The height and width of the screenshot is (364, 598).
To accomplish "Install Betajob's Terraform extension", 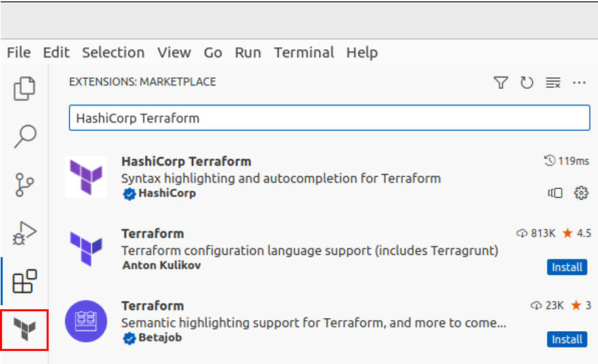I will (566, 339).
